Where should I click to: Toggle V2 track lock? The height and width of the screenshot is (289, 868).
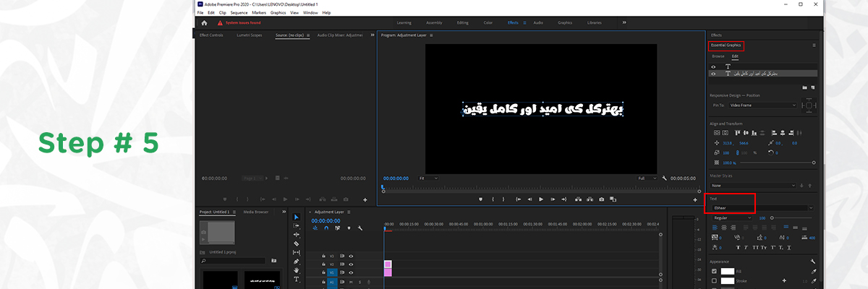click(323, 264)
